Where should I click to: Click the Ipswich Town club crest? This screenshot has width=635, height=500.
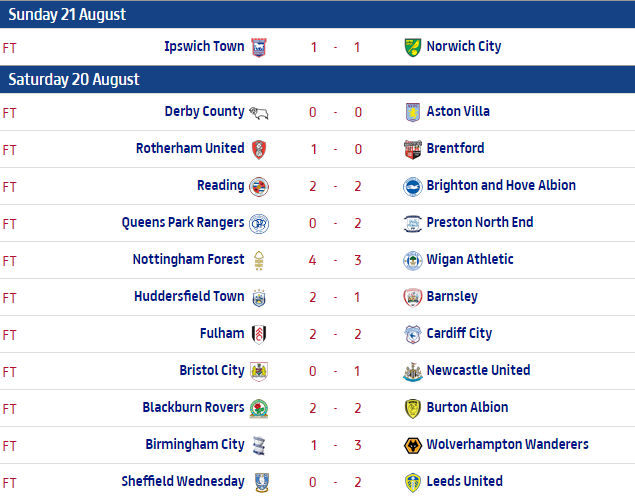(x=259, y=47)
